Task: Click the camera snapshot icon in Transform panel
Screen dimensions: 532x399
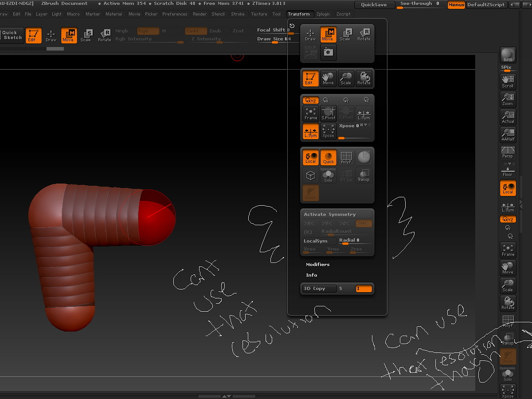Action: click(x=328, y=52)
